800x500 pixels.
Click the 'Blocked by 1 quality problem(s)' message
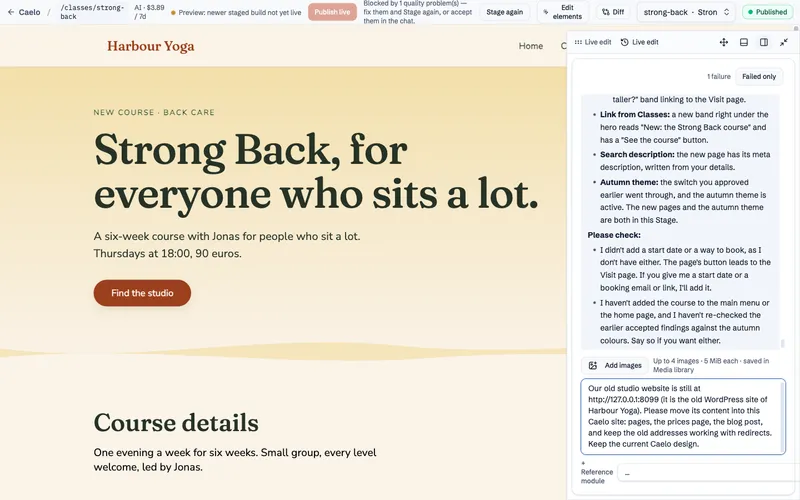[x=417, y=12]
